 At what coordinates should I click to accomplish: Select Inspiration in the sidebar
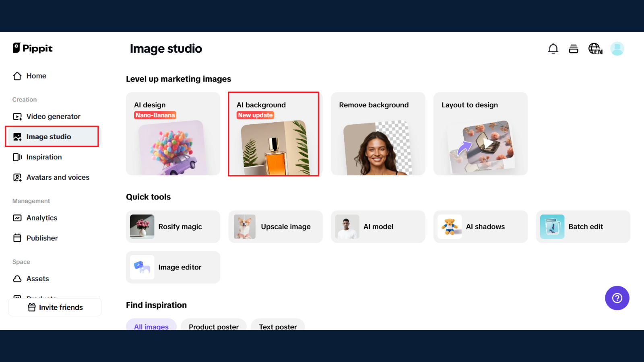44,157
